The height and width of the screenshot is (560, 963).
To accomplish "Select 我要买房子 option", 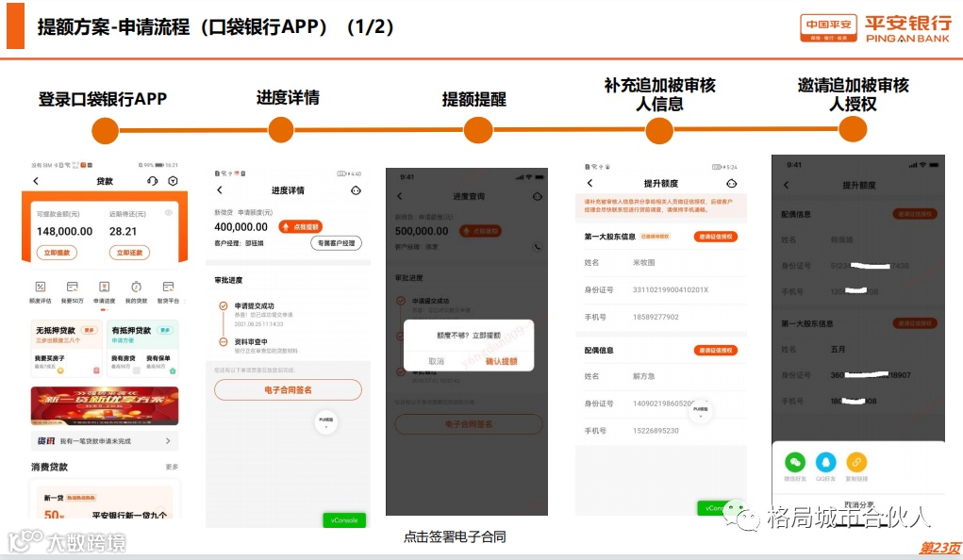I will pos(50,361).
